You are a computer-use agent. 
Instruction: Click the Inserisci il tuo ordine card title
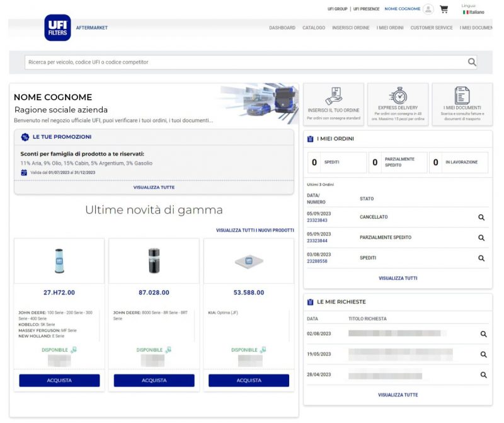click(334, 110)
